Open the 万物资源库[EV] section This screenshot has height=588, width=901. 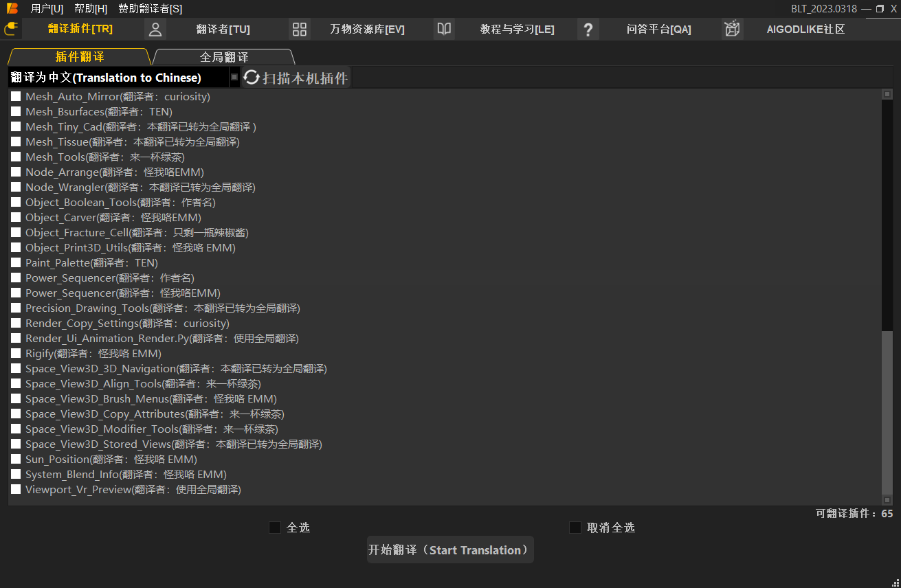[368, 29]
